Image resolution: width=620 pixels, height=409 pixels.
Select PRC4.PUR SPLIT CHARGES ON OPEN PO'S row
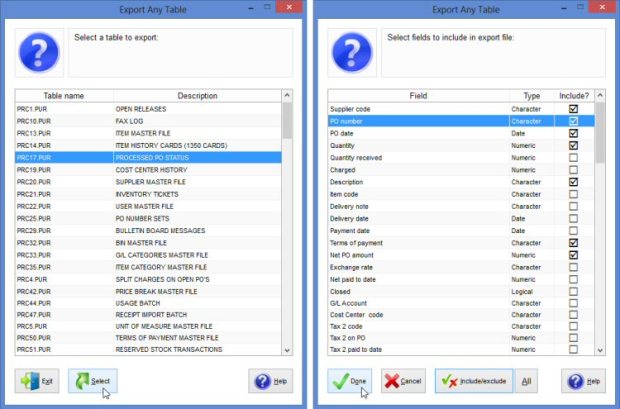tap(148, 280)
